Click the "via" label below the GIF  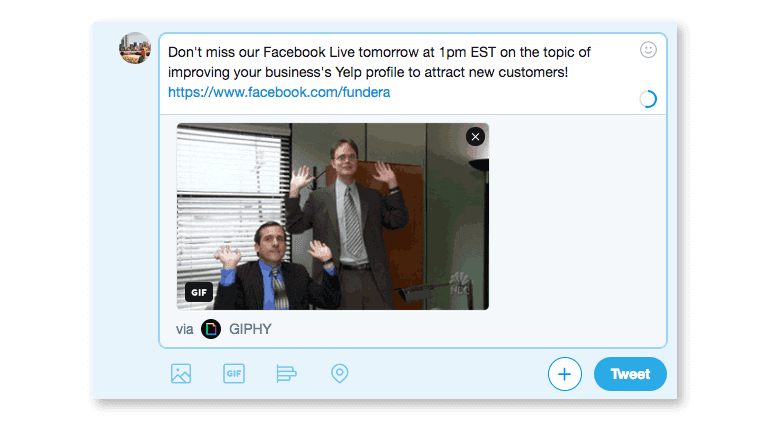(184, 329)
